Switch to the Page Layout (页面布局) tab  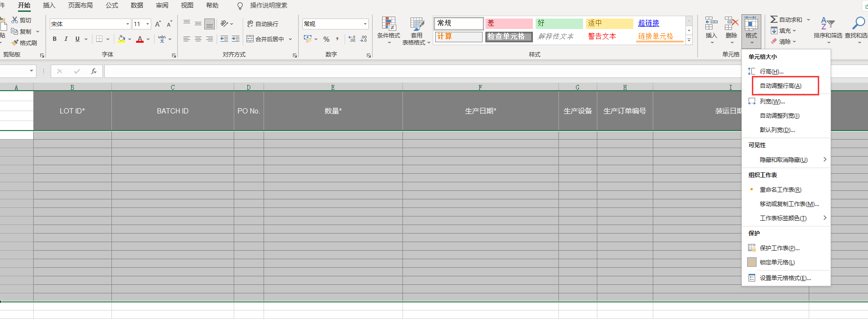80,5
